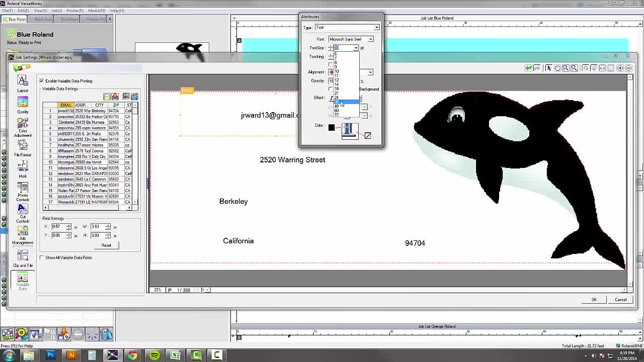Click the trash can icon in bottom toolbar

pyautogui.click(x=106, y=334)
